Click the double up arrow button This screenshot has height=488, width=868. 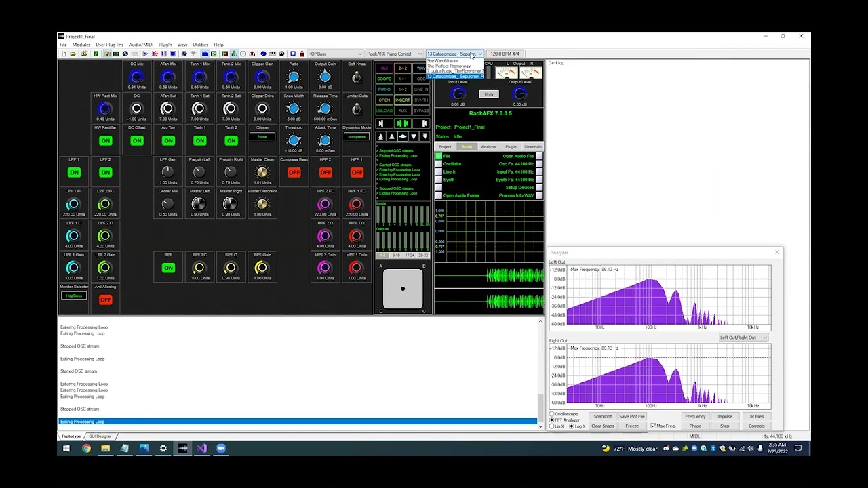click(x=380, y=136)
